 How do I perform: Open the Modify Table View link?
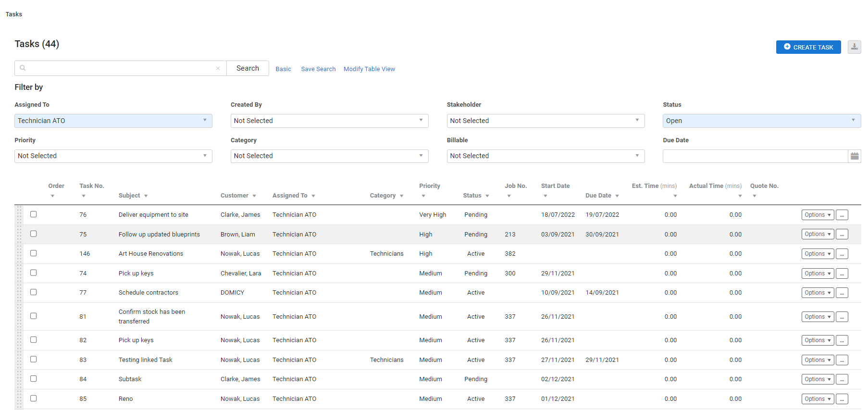(x=369, y=69)
